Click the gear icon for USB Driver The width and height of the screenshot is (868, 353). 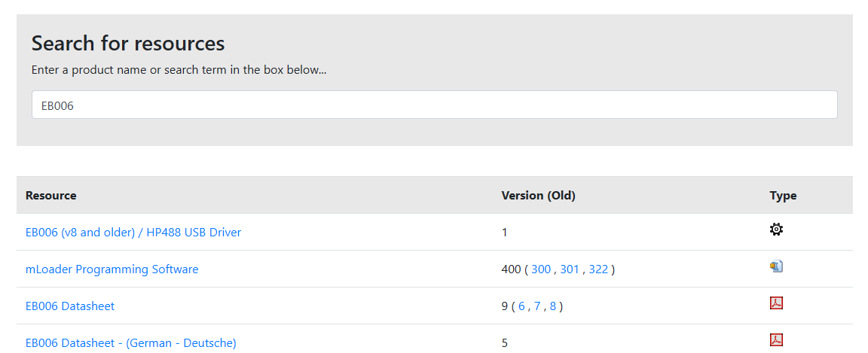pos(776,229)
